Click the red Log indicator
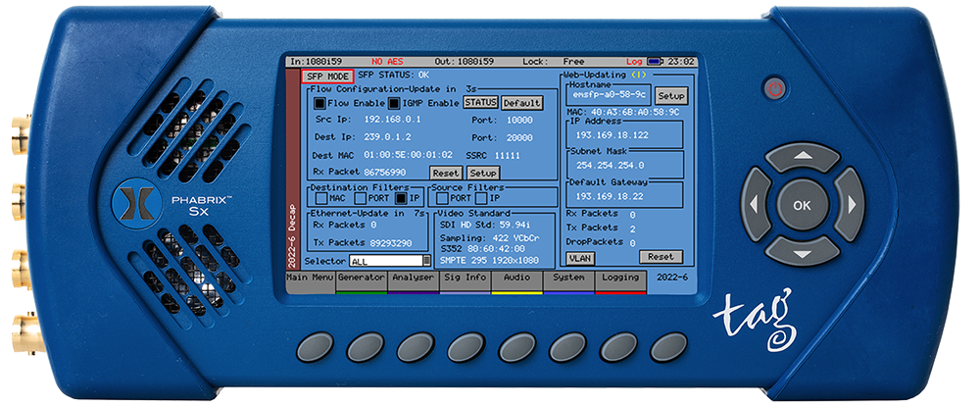980x406 pixels. [634, 62]
